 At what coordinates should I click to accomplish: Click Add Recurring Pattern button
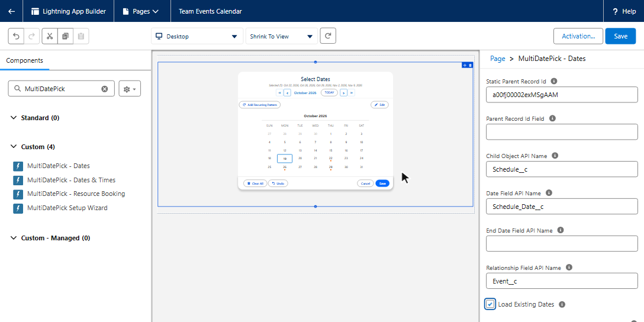260,105
